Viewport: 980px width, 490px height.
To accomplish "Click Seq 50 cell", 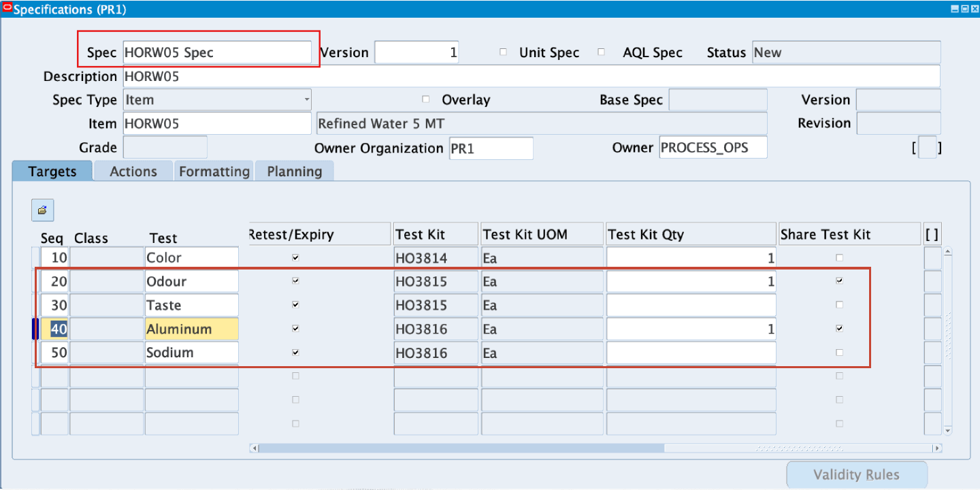I will (x=54, y=353).
